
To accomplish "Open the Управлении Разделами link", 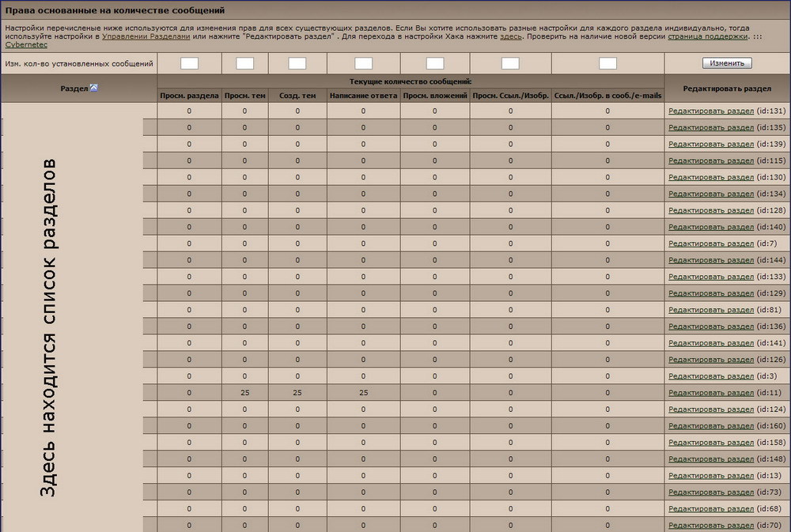I will pos(146,36).
